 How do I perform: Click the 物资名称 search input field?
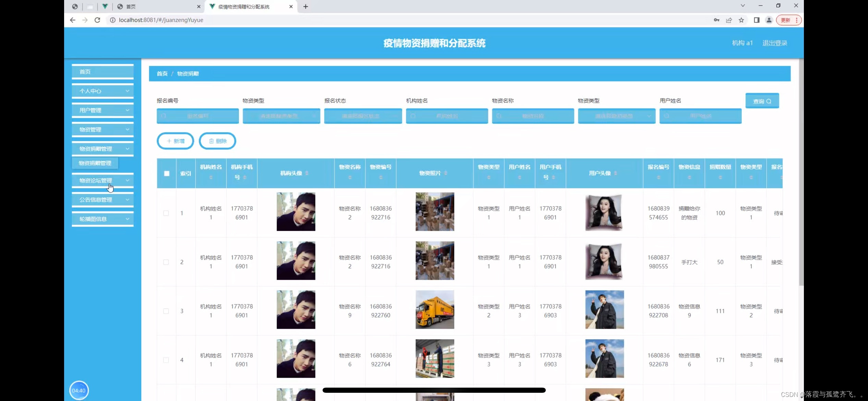[533, 116]
